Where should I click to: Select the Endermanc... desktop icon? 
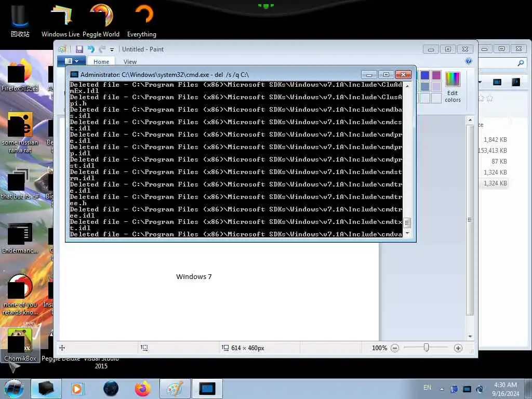pyautogui.click(x=20, y=238)
